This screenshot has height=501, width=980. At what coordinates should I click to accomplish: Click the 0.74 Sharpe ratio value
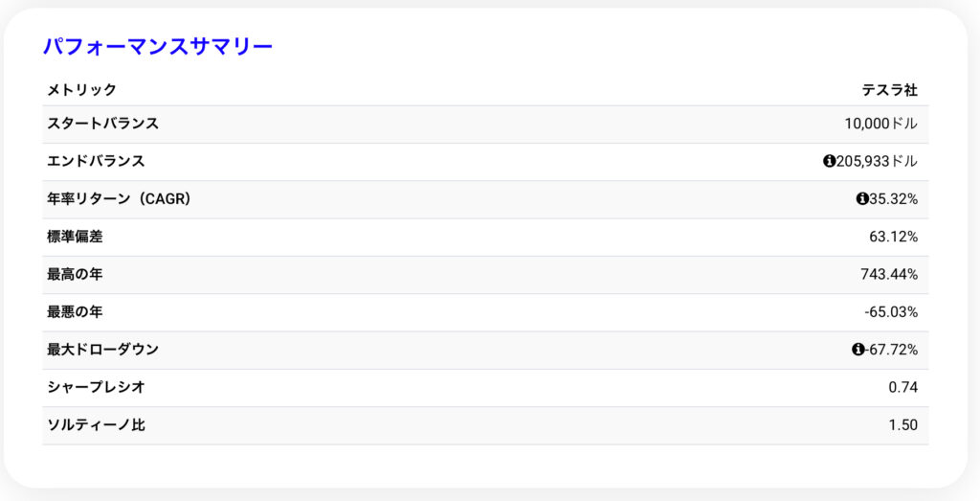902,387
